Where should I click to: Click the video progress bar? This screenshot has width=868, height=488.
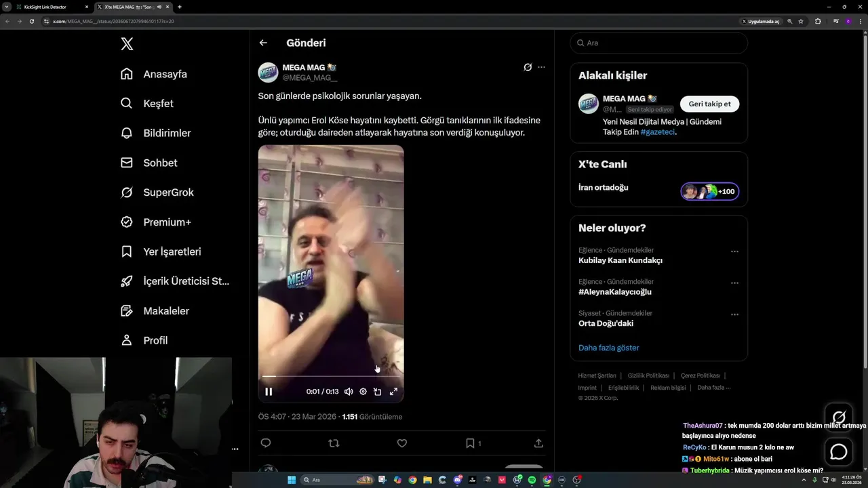pos(331,376)
